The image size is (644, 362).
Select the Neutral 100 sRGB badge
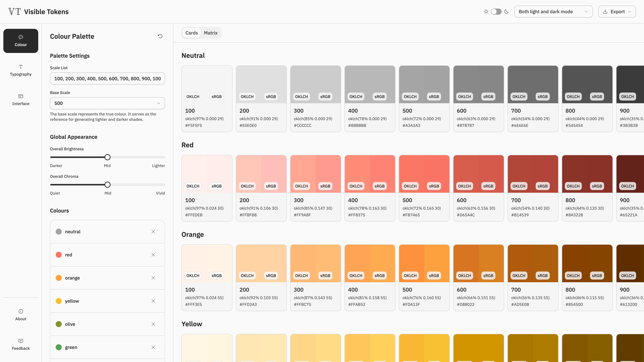(x=217, y=97)
